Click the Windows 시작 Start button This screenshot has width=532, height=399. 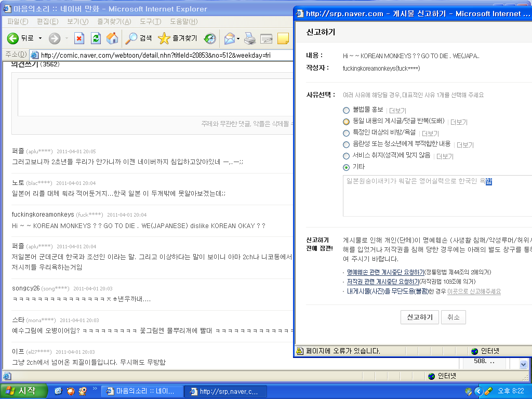[23, 391]
